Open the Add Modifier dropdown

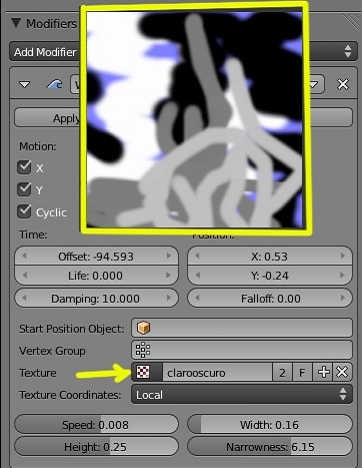pos(183,51)
